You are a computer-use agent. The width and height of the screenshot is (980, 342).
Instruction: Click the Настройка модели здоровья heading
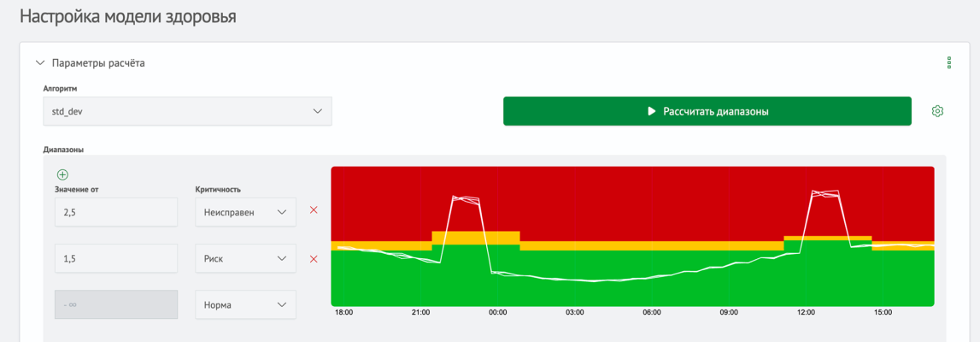[128, 15]
